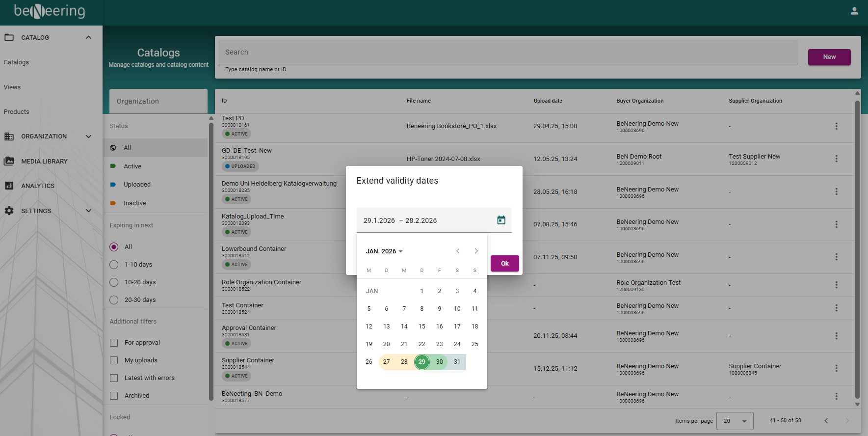
Task: Open the calendar picker icon in date field
Action: click(501, 220)
